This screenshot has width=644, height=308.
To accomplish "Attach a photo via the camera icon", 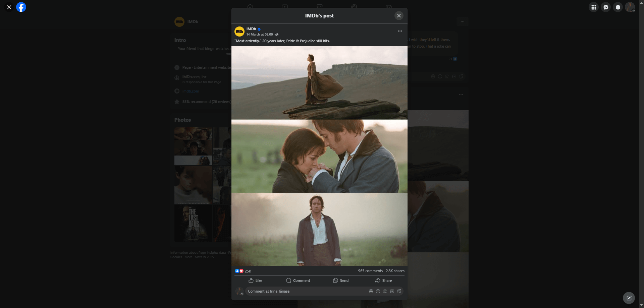I will tap(385, 291).
